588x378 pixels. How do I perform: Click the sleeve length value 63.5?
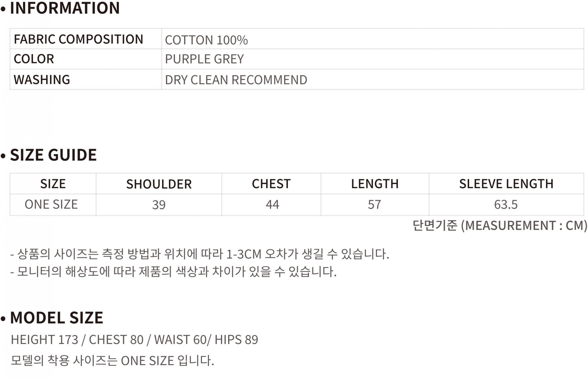tap(506, 204)
